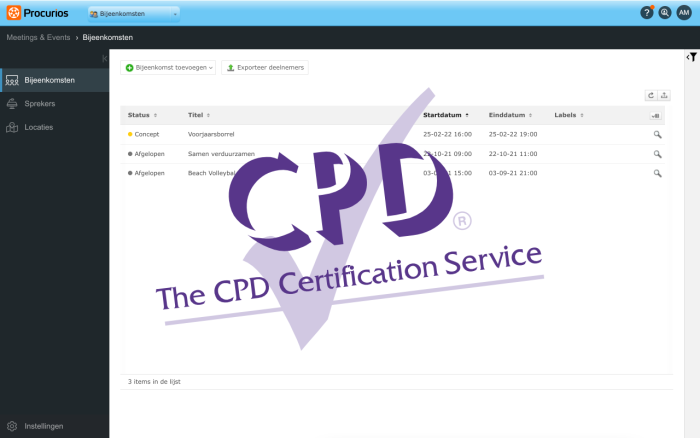Open the Voorjaarsborrel meeting title

click(211, 134)
